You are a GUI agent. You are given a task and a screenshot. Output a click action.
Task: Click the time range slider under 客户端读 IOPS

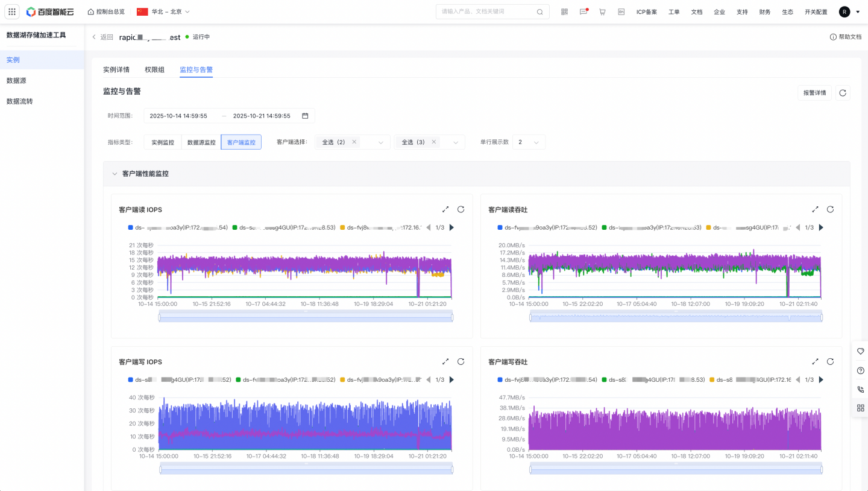[306, 317]
